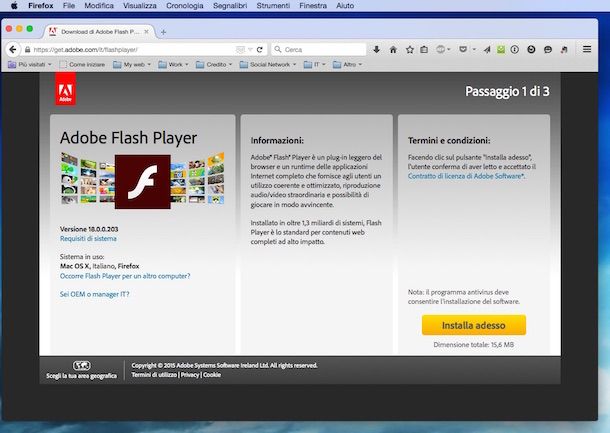Screen dimensions: 610x433
Task: Expand Più visitati bookmarks folder
Action: (x=30, y=64)
